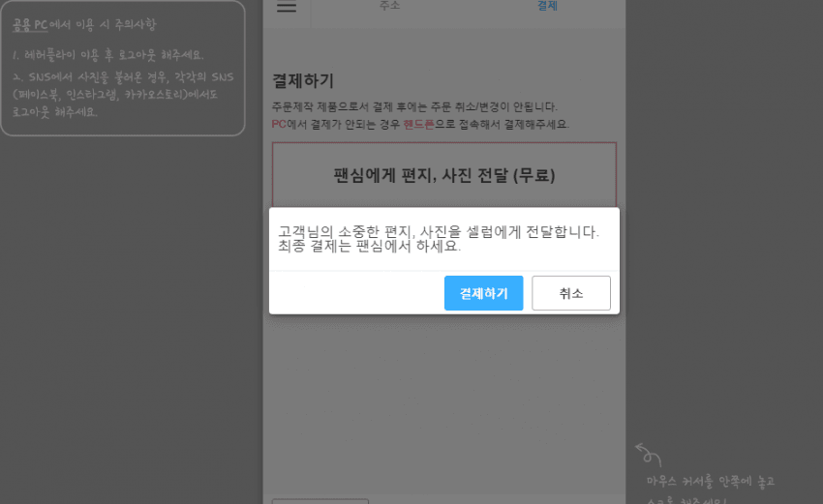Image resolution: width=823 pixels, height=504 pixels.
Task: Click the notice about 핸드폰으로 접속해서 결제
Action: [x=420, y=124]
